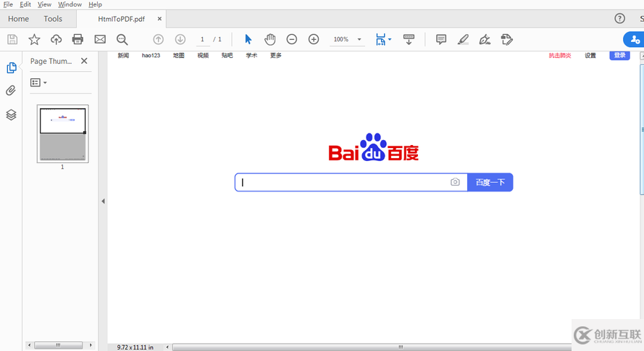Click the 百度一下 search button
The image size is (644, 351).
(490, 183)
